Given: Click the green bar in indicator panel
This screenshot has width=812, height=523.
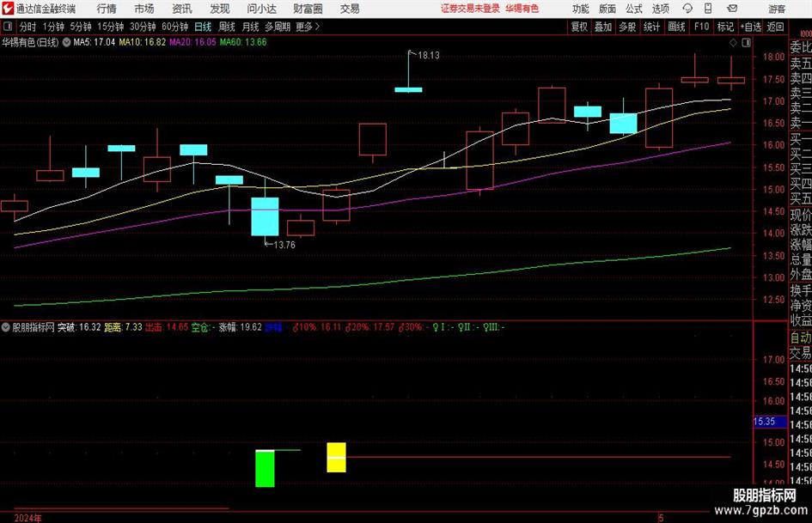Looking at the screenshot, I should (x=265, y=469).
